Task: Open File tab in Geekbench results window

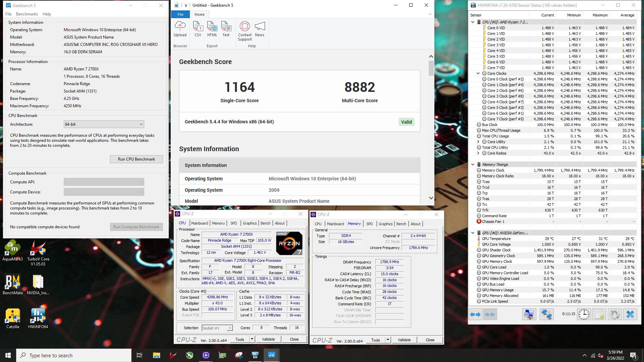Action: click(180, 14)
